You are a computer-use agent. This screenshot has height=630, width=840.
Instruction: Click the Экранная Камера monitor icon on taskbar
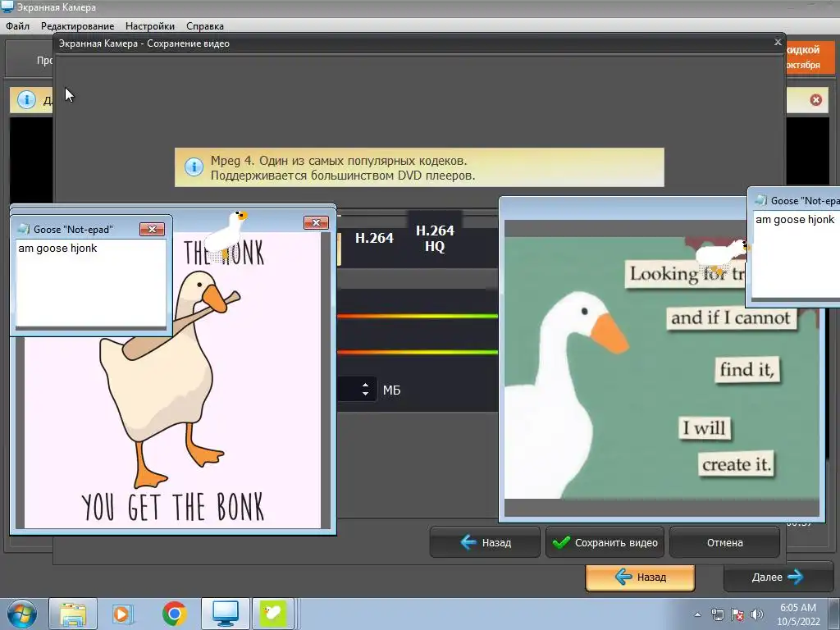point(225,614)
